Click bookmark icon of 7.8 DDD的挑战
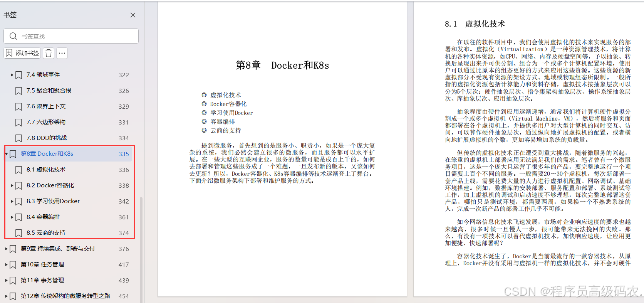 coord(18,138)
